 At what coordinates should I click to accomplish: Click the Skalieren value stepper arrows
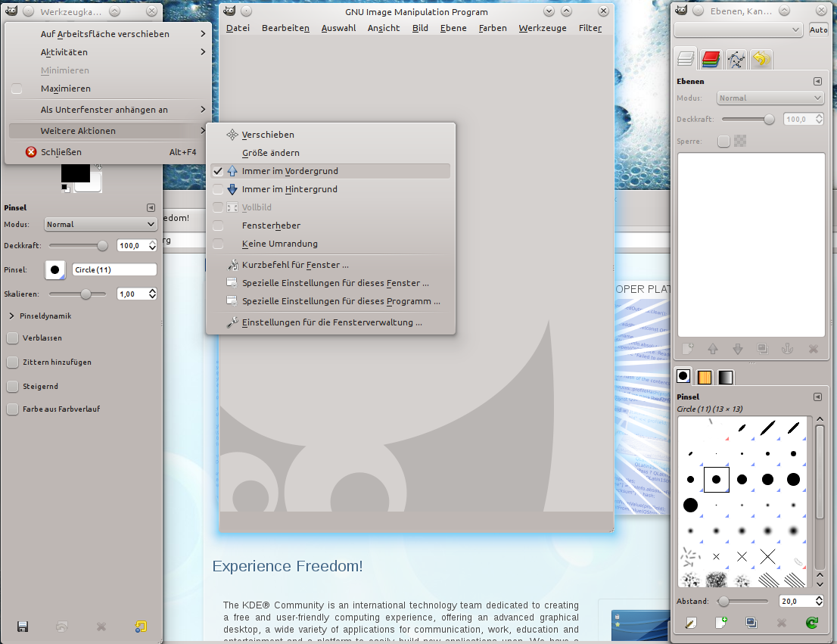click(x=153, y=294)
